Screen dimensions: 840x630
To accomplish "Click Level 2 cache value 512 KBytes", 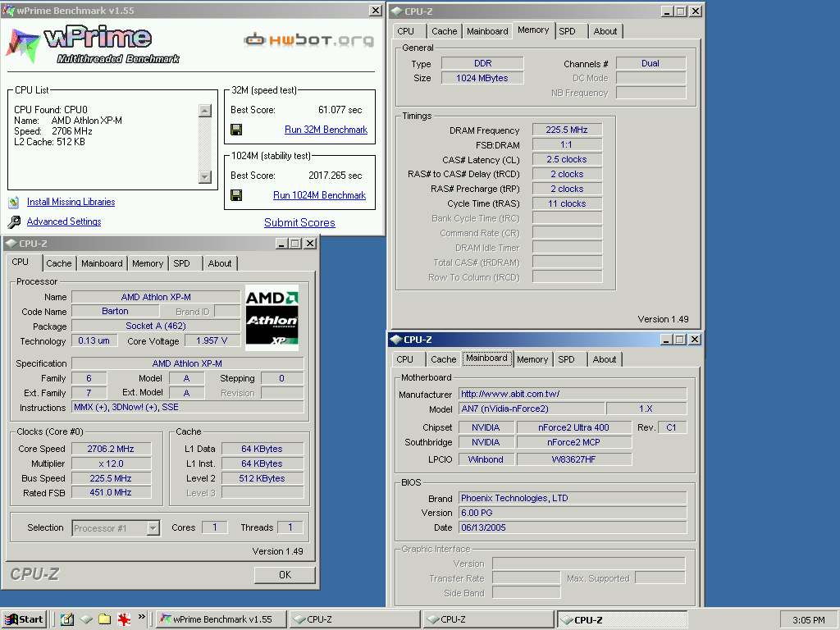I will pos(262,478).
